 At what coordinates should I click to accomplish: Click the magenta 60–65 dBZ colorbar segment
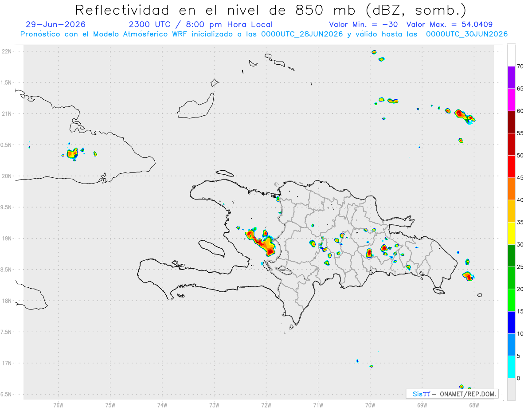(x=511, y=100)
